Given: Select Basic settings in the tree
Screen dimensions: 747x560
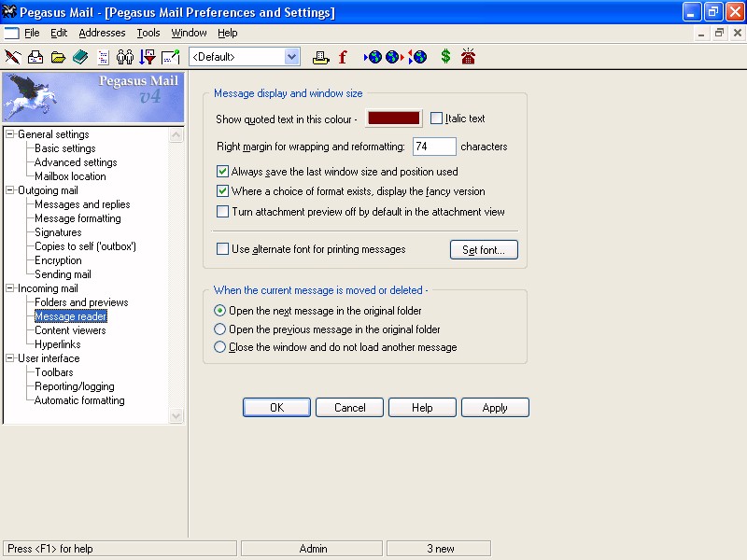Looking at the screenshot, I should (65, 148).
